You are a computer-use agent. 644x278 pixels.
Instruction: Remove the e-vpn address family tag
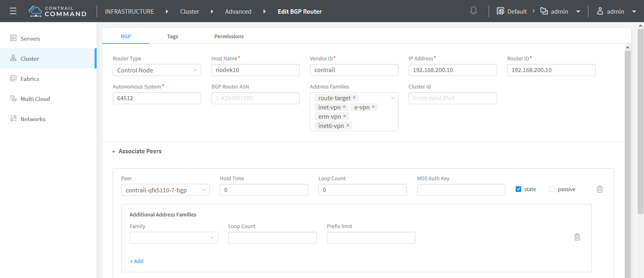pos(373,107)
